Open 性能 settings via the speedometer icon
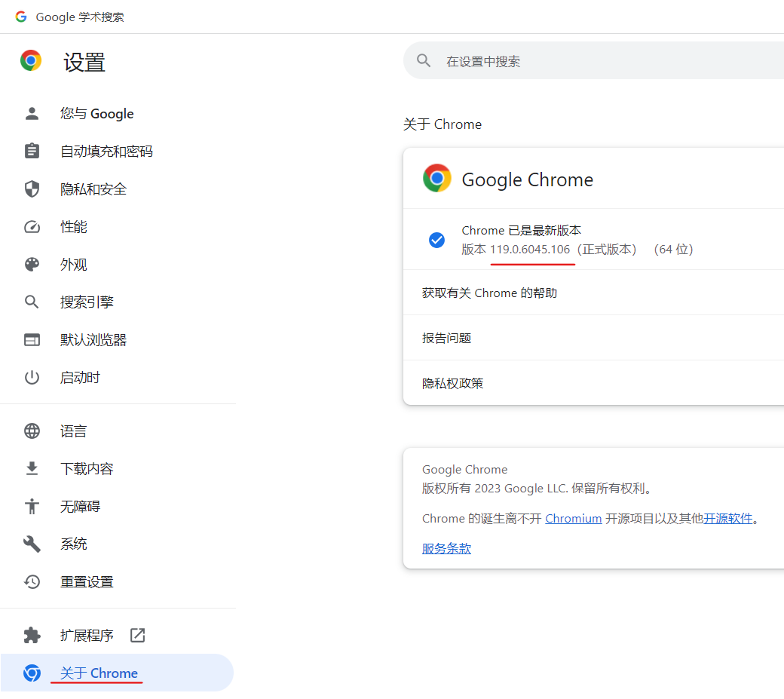 (32, 226)
